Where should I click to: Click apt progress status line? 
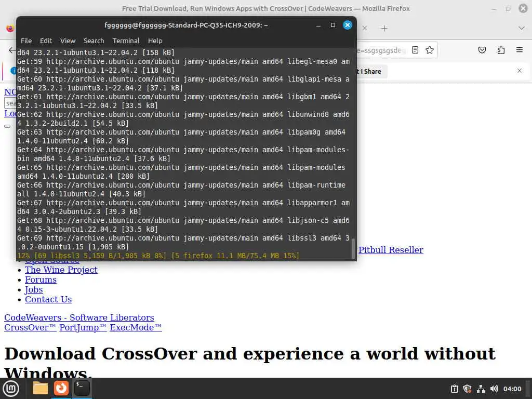[x=158, y=256]
